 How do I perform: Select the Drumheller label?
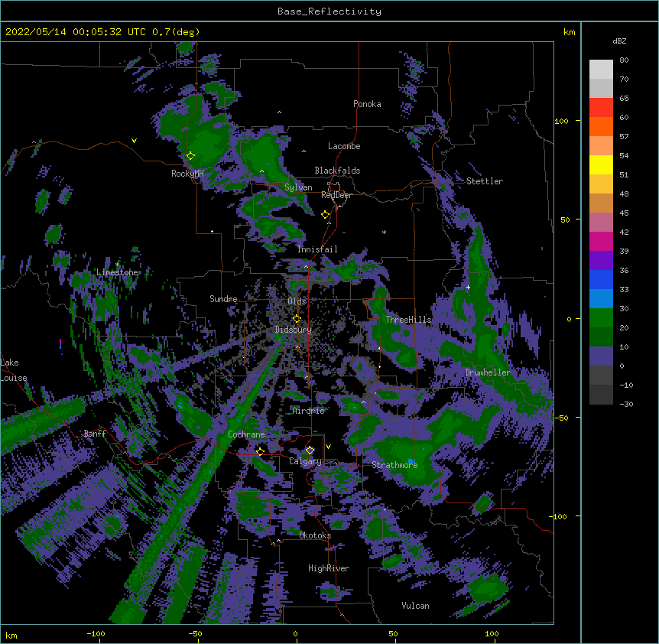488,372
